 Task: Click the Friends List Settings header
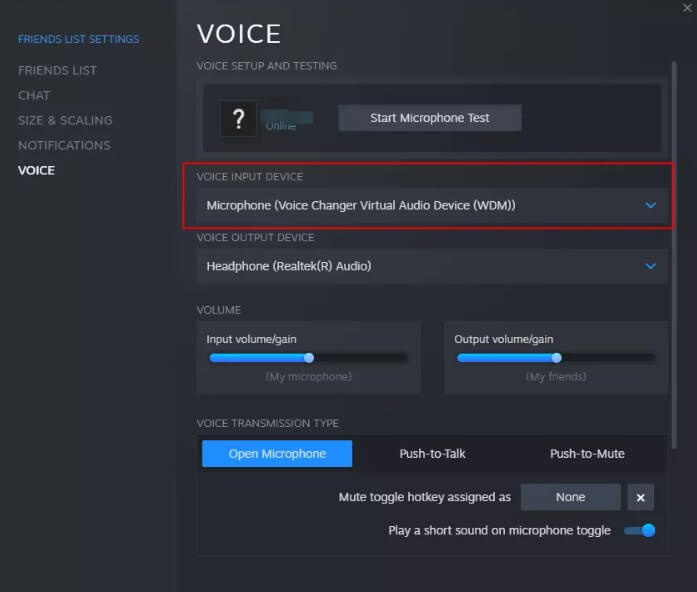click(x=78, y=39)
